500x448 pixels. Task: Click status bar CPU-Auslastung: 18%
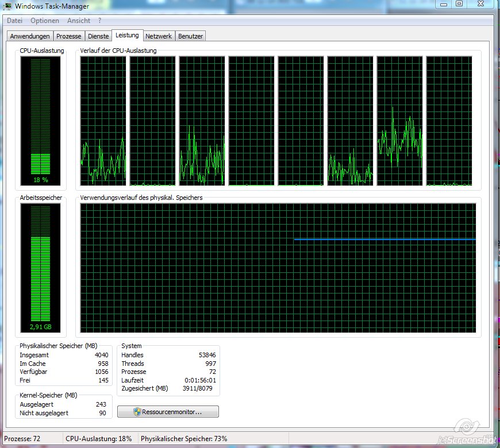[x=98, y=439]
